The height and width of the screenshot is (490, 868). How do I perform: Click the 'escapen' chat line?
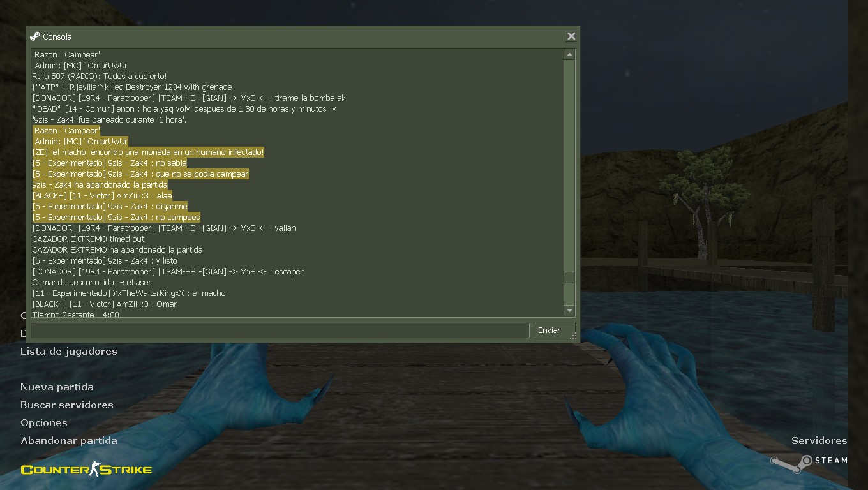(168, 272)
